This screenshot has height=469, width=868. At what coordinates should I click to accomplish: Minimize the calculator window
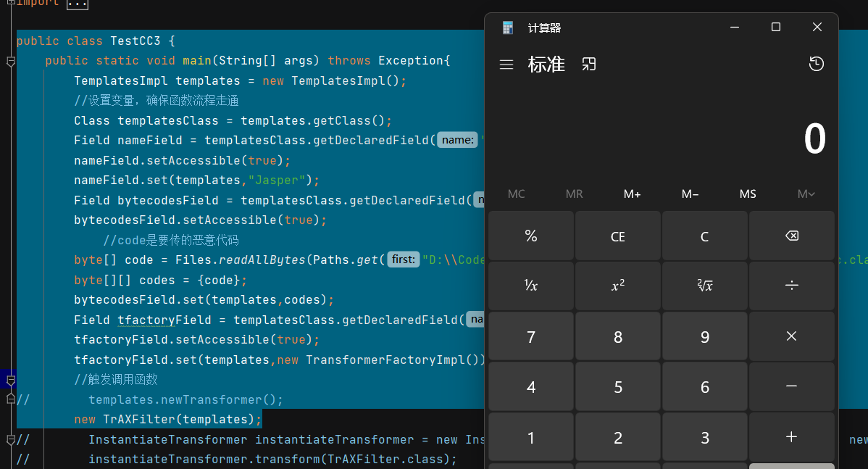(735, 27)
